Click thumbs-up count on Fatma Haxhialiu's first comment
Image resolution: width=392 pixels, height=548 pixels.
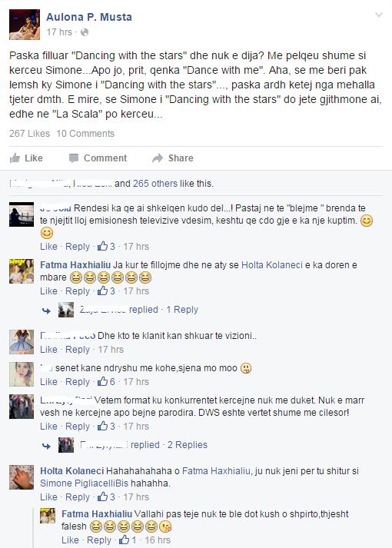coord(106,291)
